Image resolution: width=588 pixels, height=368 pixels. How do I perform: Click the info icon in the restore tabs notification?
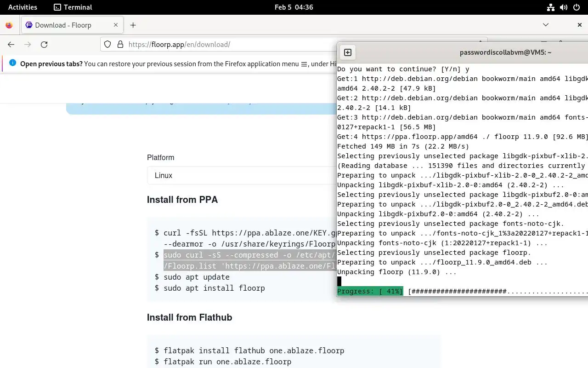pos(12,63)
